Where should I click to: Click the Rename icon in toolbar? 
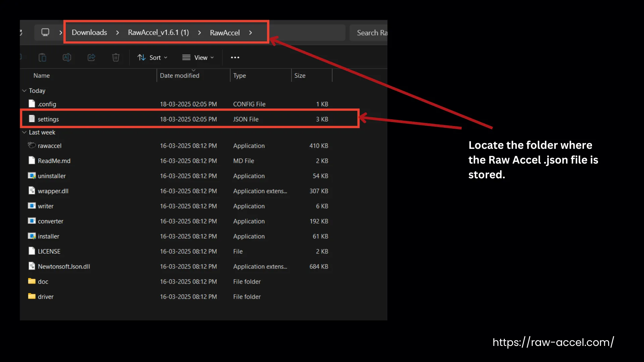pyautogui.click(x=67, y=58)
